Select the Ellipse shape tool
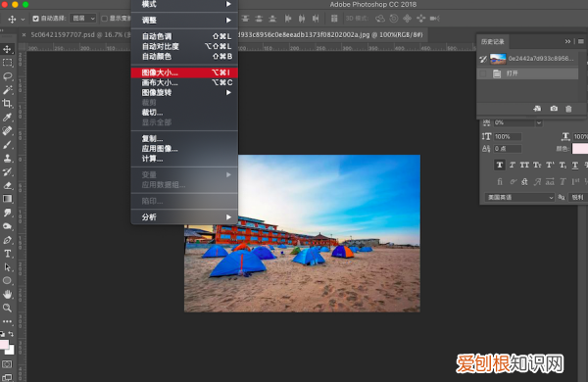This screenshot has width=588, height=382. 7,281
